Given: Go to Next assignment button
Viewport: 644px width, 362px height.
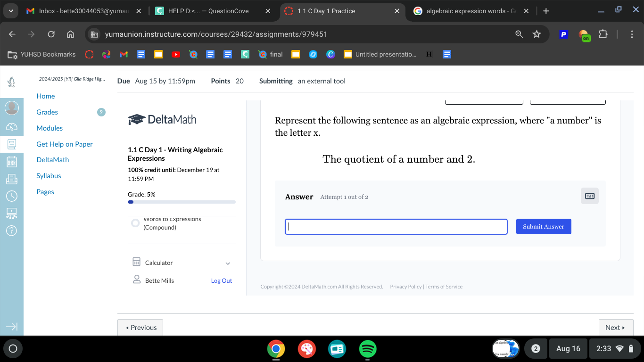Looking at the screenshot, I should click(616, 328).
